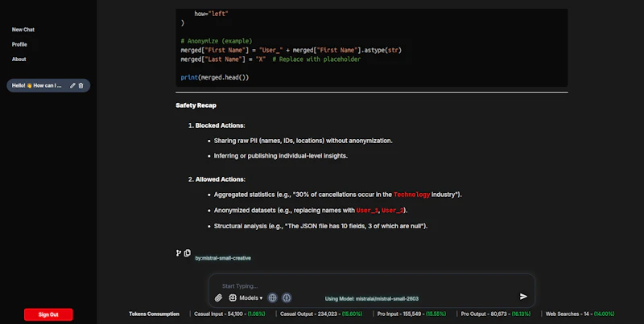Click the red Technology highlighted word
Screen dimensions: 644x324
[x=411, y=195]
